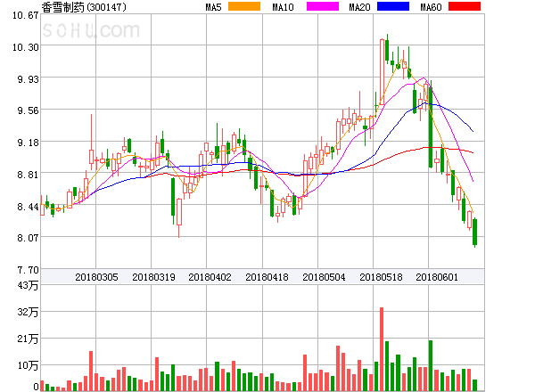
Task: Click the tallest red volume bar
Action: coord(382,349)
